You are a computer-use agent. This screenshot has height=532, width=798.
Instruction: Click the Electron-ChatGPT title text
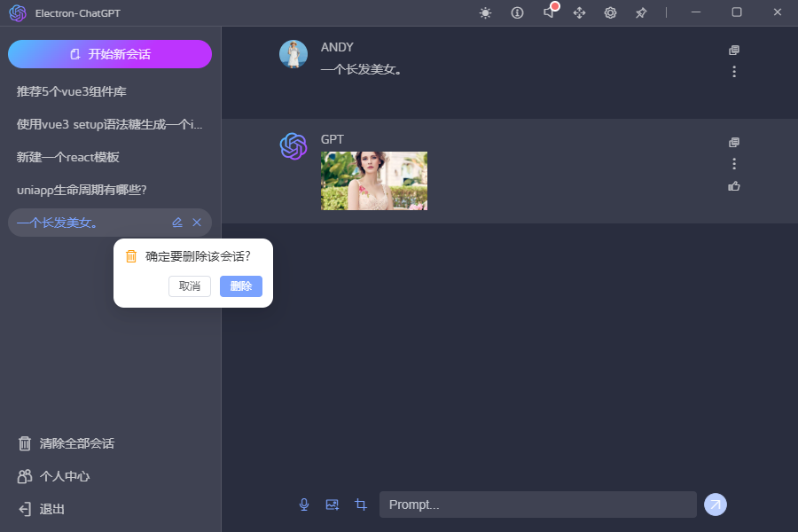[78, 13]
